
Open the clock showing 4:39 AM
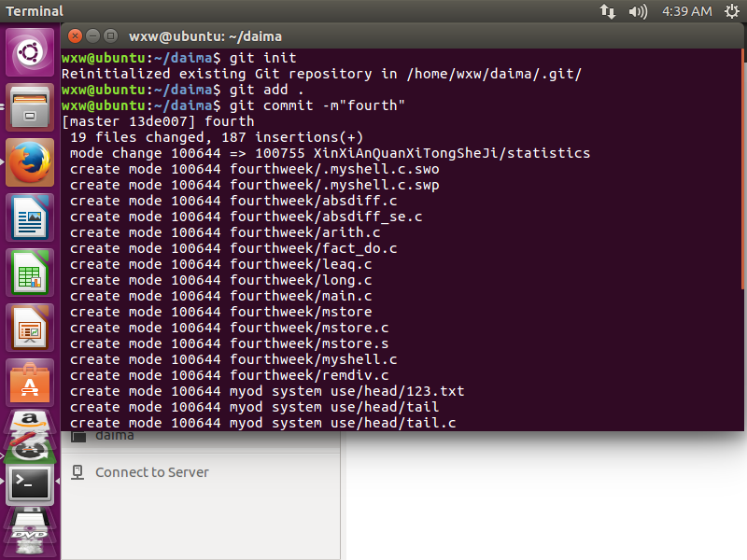click(686, 11)
